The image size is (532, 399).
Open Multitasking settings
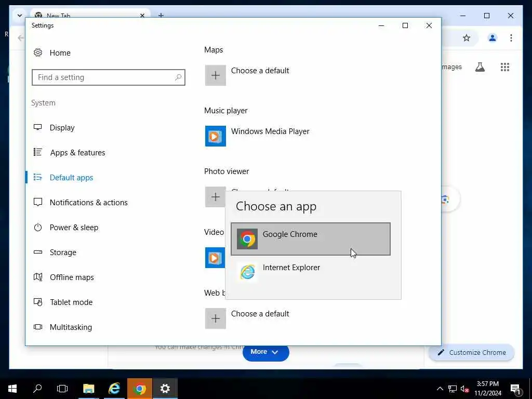tap(71, 327)
